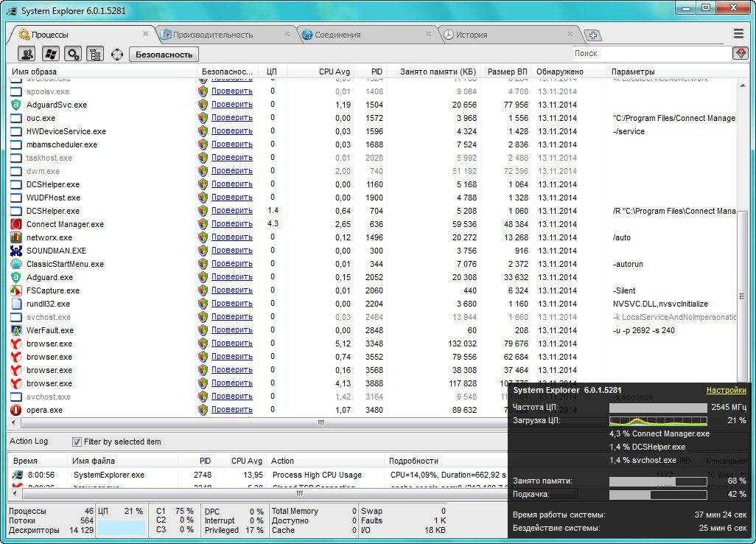Image resolution: width=756 pixels, height=544 pixels.
Task: Select the rundll32.exe document icon
Action: [x=16, y=304]
